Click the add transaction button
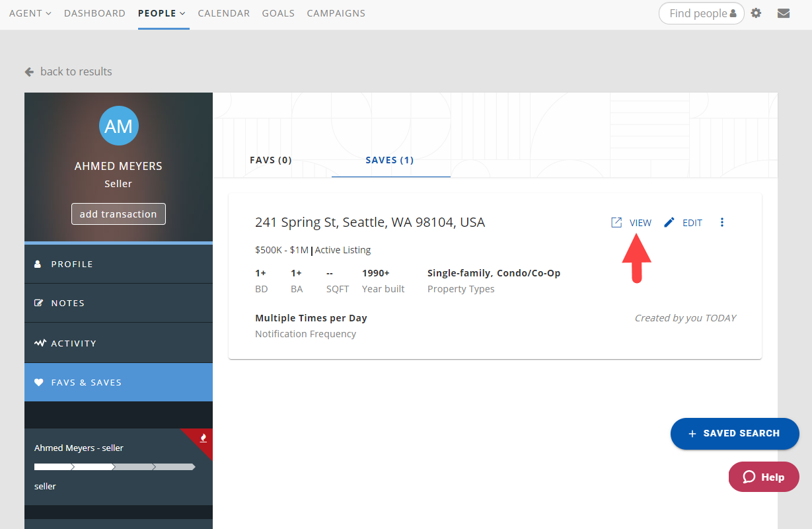The height and width of the screenshot is (529, 812). [118, 214]
